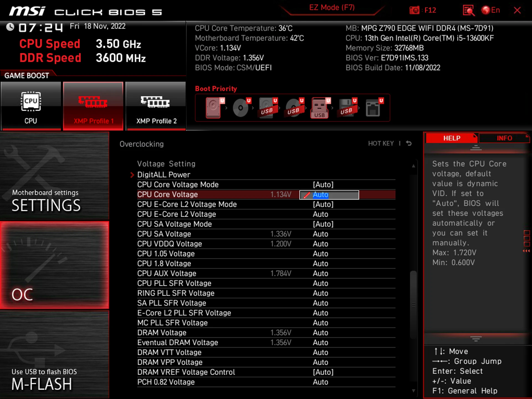This screenshot has height=399, width=532.
Task: Open the BIOS search magnifier icon
Action: pyautogui.click(x=469, y=10)
